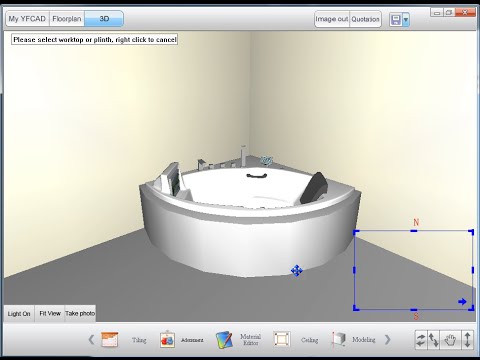Show next tools with right chevron
This screenshot has height=360, width=480.
click(387, 340)
